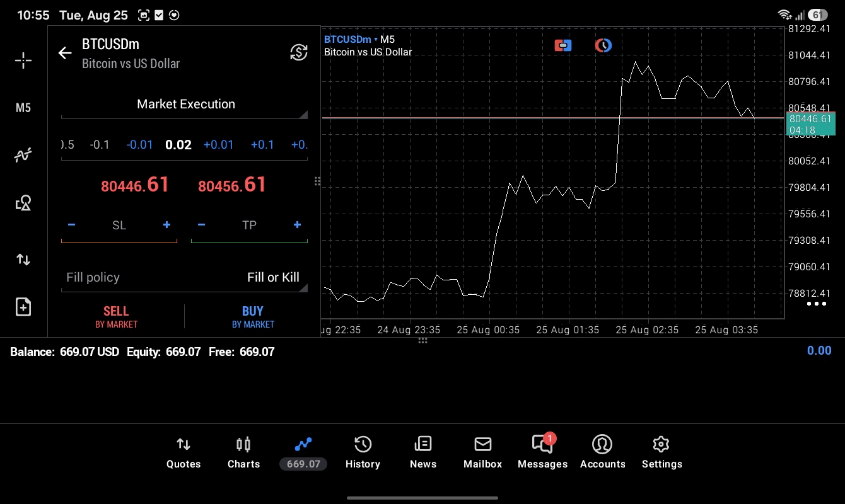Open the Mailbox
The image size is (845, 504).
[x=483, y=453]
